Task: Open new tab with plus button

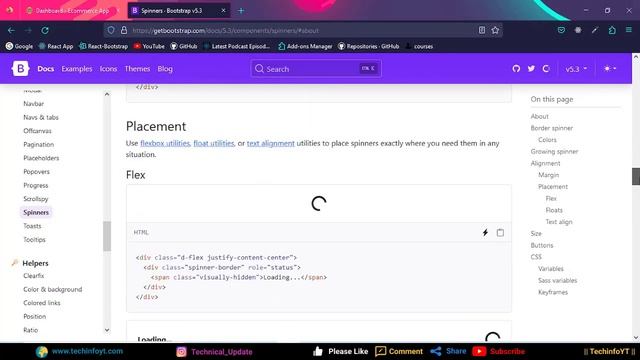Action: point(241,11)
